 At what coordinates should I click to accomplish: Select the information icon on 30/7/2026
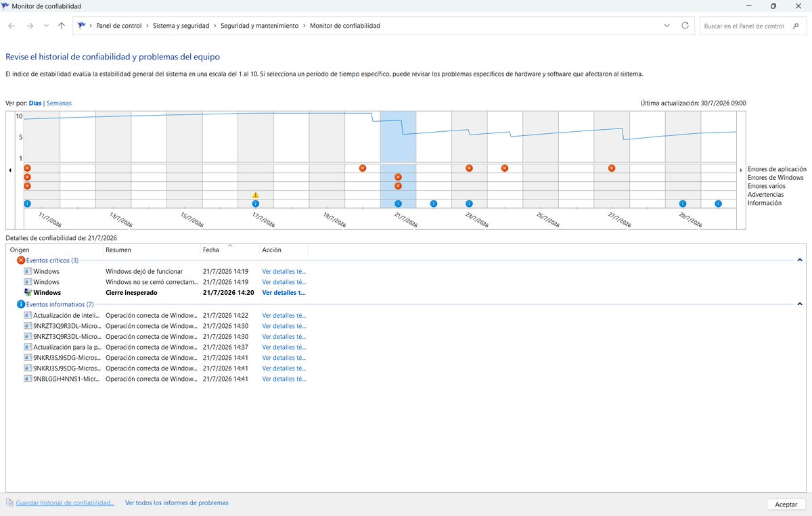click(x=718, y=204)
